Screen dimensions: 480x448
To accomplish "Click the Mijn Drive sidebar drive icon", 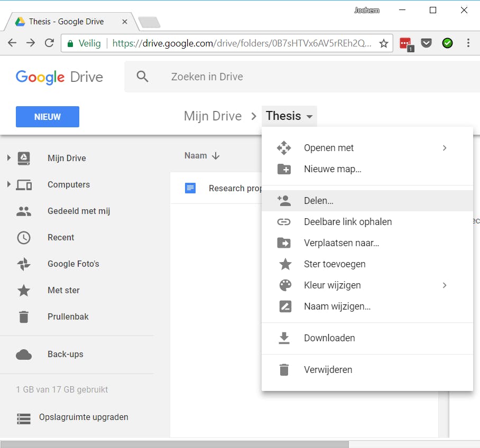I will tap(24, 158).
